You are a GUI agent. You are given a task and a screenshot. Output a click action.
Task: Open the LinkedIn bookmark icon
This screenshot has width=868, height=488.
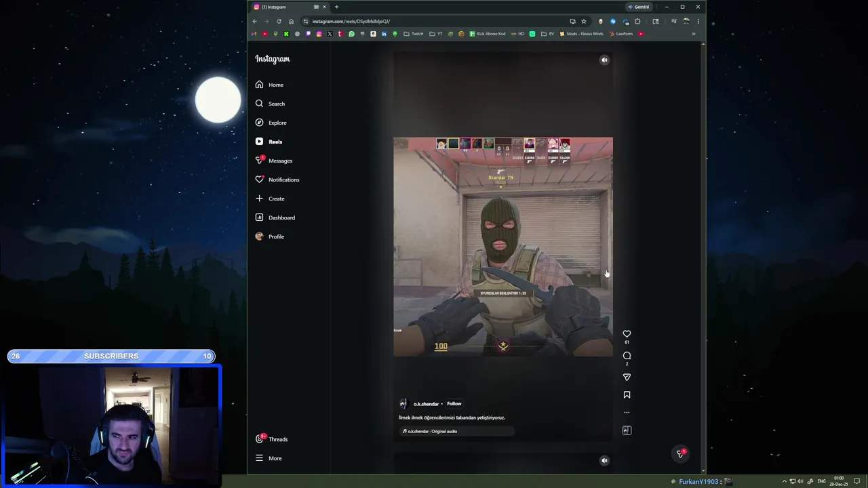point(384,34)
